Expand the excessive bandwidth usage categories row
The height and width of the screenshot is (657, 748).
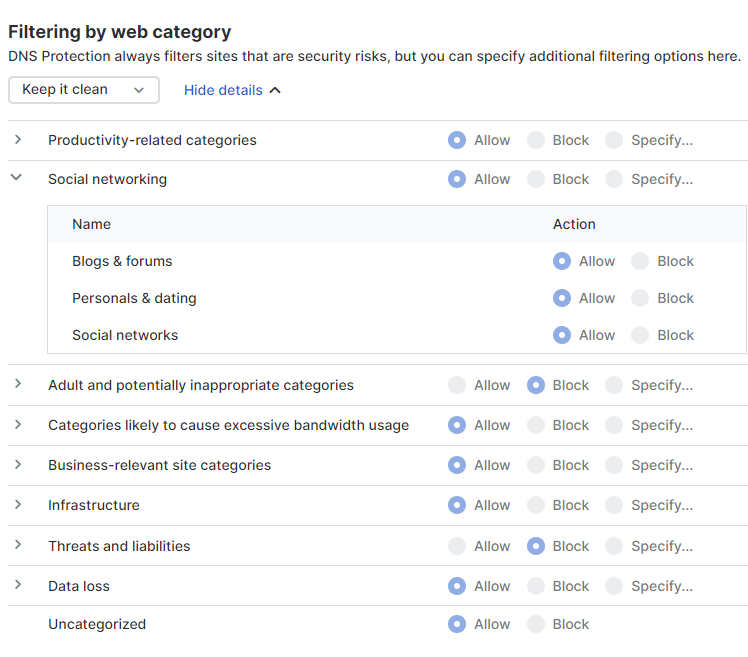click(18, 425)
